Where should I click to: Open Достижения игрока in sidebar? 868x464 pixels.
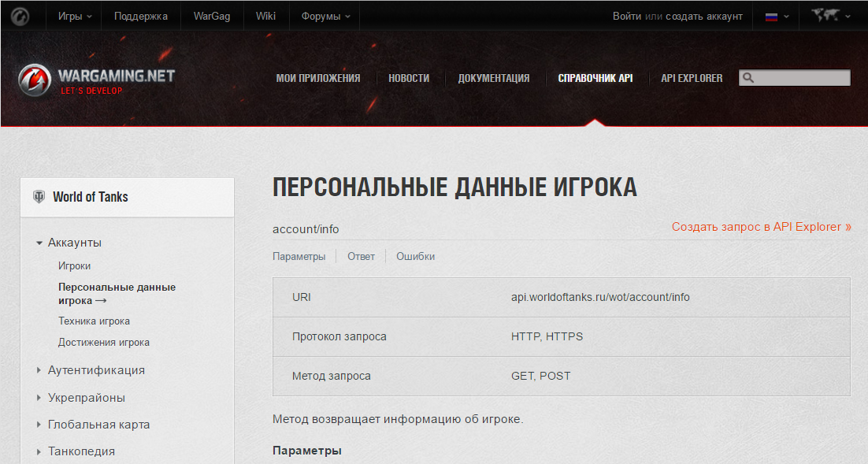[x=103, y=342]
